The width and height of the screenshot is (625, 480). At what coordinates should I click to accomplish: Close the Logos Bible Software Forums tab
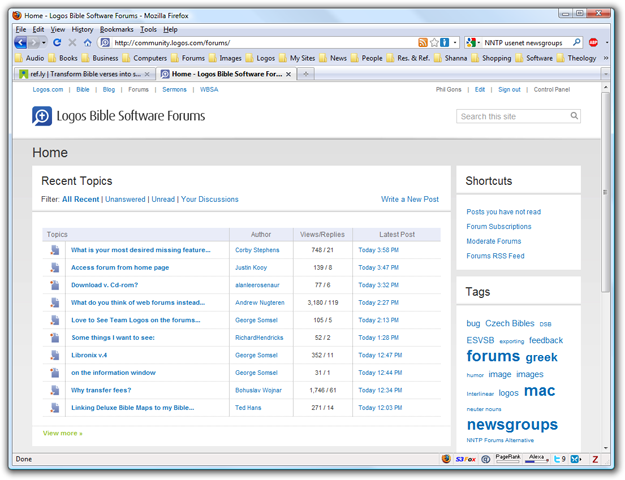(x=288, y=74)
